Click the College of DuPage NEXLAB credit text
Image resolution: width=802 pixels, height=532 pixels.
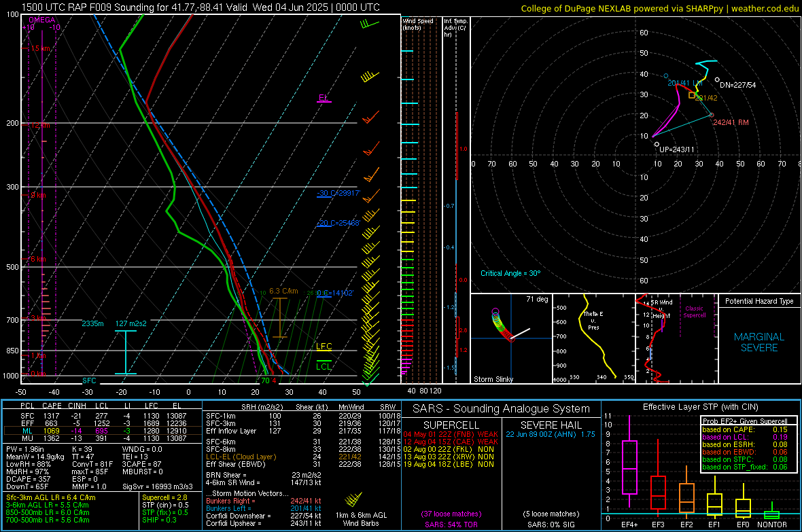(659, 8)
